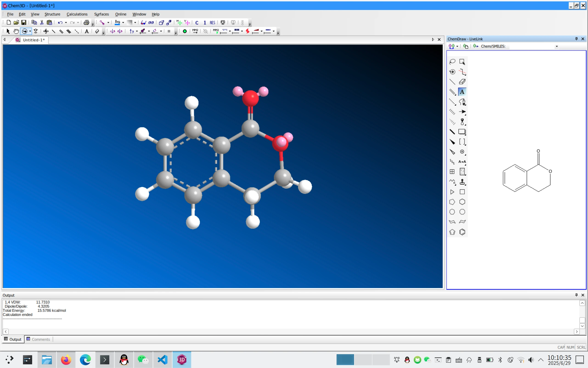
Task: Open the first ChemDraw LiveLink sync dropdown
Action: point(457,46)
